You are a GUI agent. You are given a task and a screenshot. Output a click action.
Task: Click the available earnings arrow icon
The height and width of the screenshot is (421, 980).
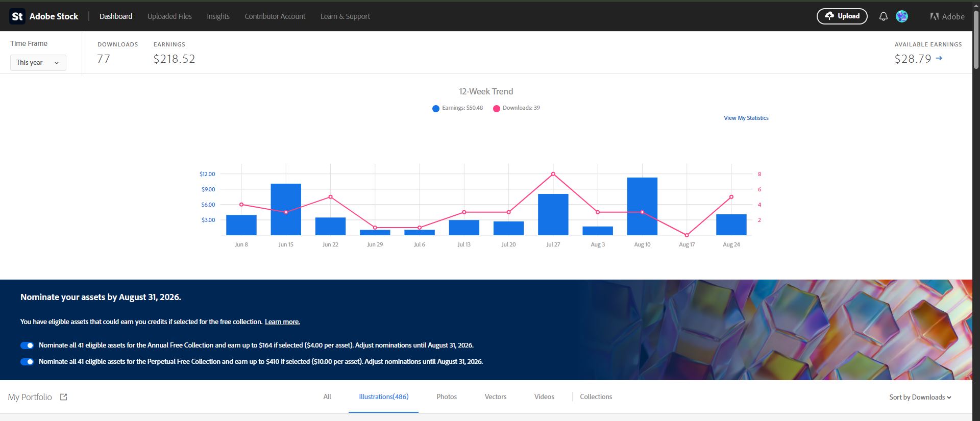tap(939, 58)
